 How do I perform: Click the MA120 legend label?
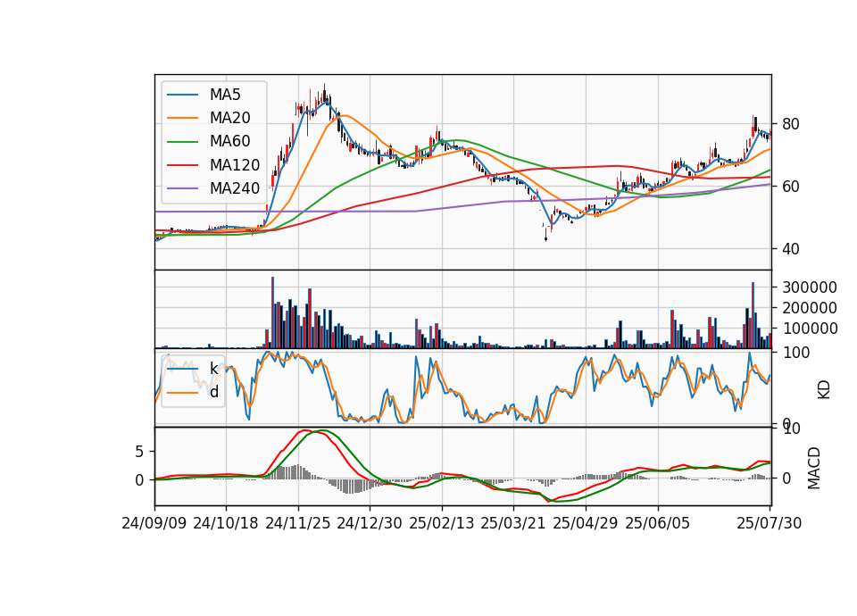(x=235, y=165)
